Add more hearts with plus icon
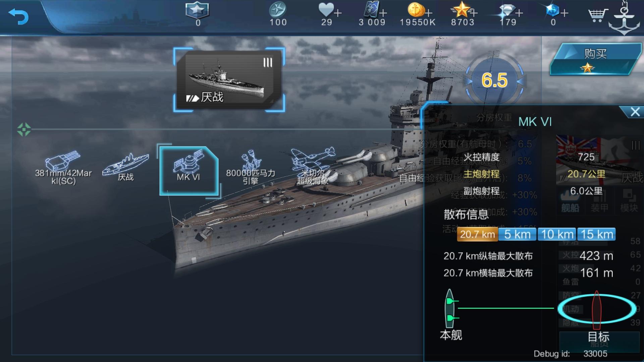Screen dimensions: 644x362 point(338,13)
